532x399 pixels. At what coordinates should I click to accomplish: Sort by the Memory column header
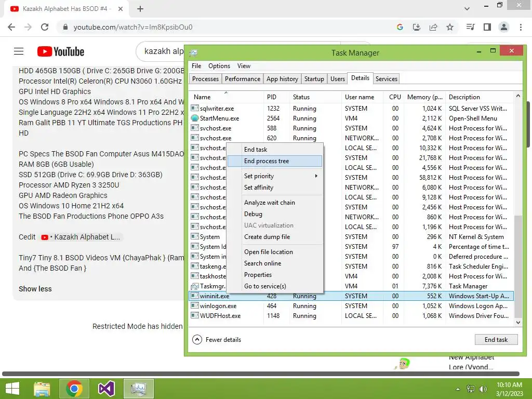click(425, 97)
